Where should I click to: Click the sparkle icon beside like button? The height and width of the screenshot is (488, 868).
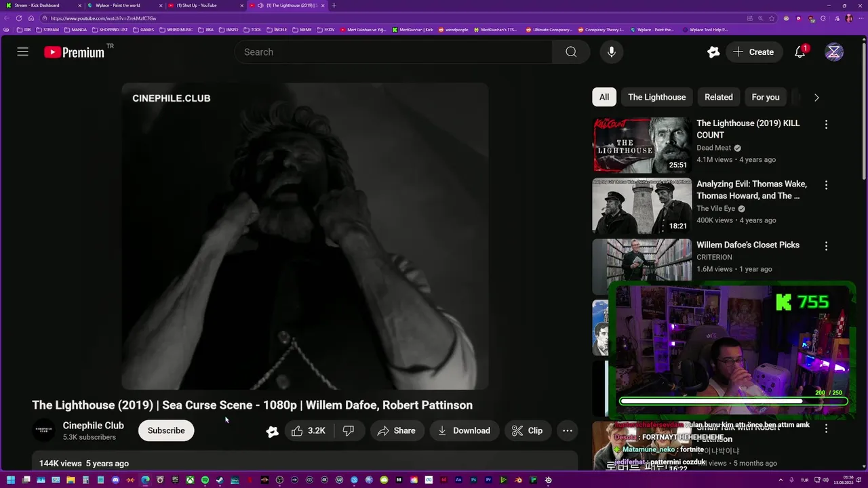coord(272,431)
